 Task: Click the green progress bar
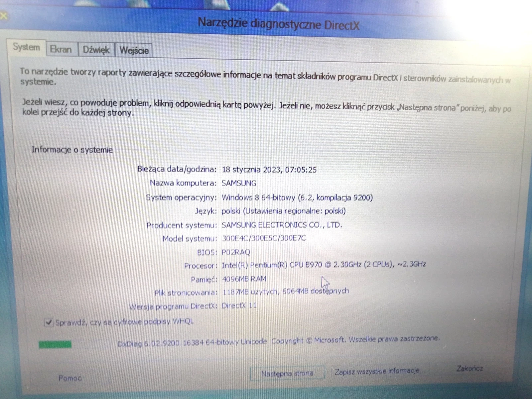point(55,344)
